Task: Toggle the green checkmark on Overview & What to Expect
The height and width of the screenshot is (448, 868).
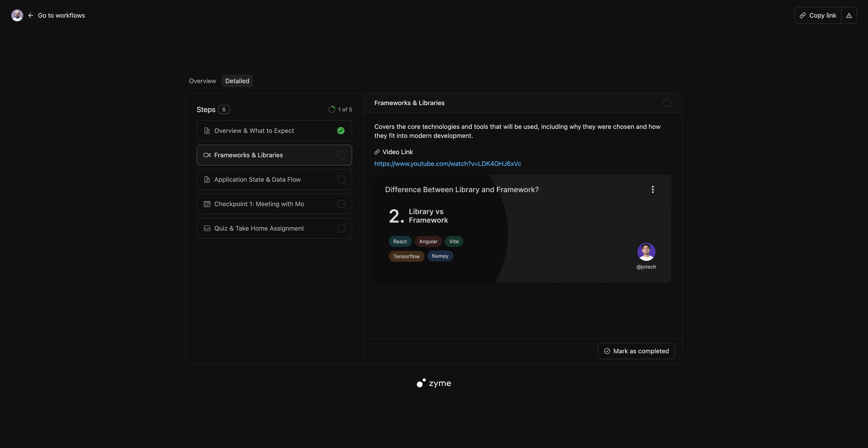Action: [341, 131]
